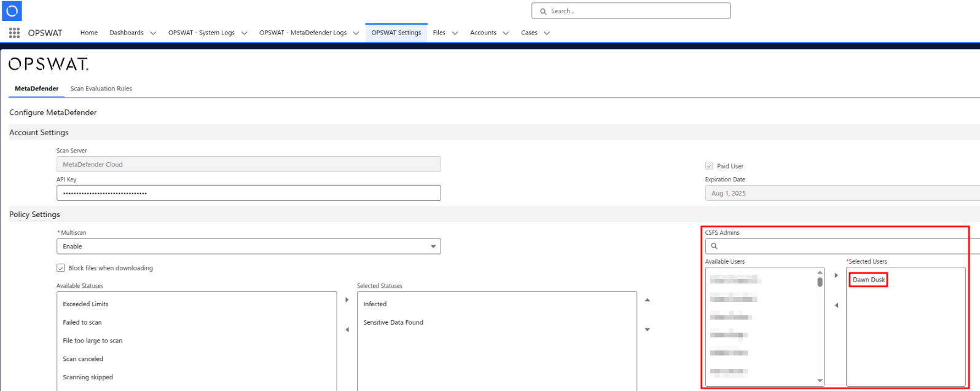Image resolution: width=980 pixels, height=391 pixels.
Task: Select Infected in Selected Statuses
Action: (x=375, y=304)
